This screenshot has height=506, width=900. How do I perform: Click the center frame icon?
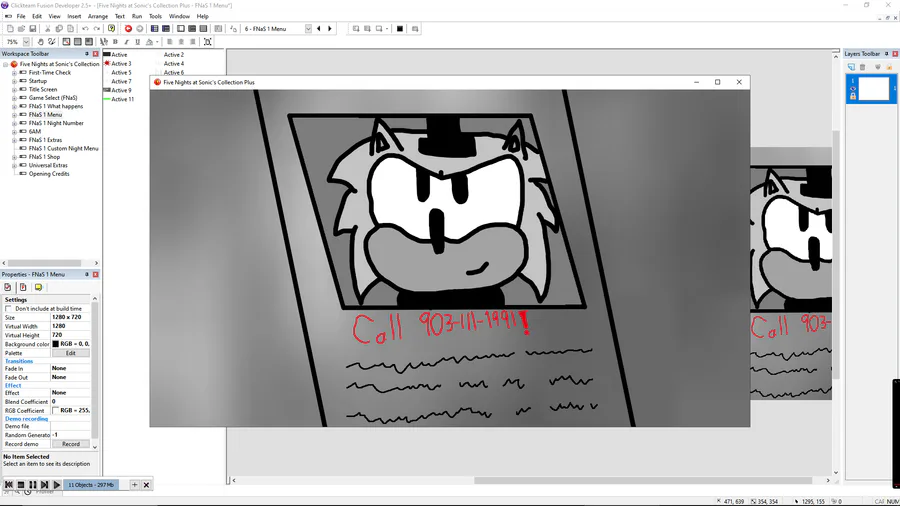[208, 42]
